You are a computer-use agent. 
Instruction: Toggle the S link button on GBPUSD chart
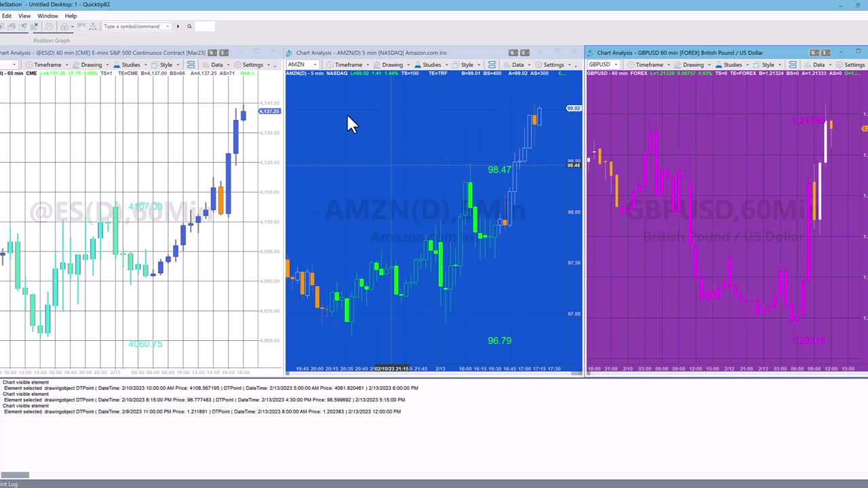coord(814,53)
